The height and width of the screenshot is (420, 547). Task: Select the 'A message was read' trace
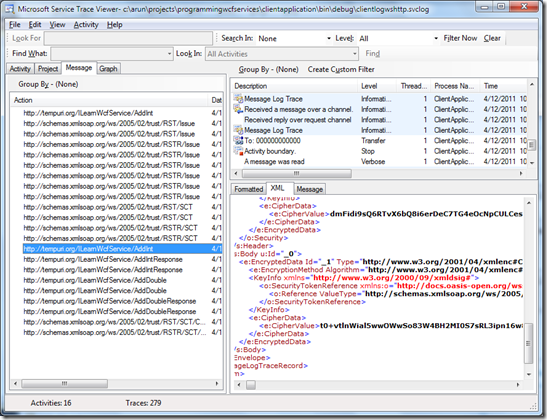(x=379, y=162)
